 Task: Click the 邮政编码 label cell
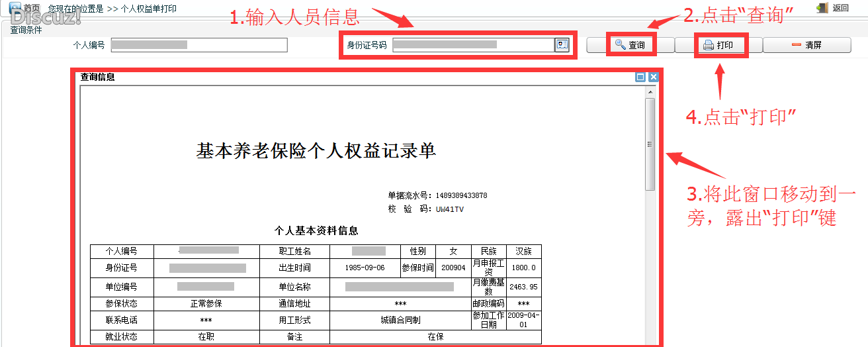pyautogui.click(x=488, y=303)
